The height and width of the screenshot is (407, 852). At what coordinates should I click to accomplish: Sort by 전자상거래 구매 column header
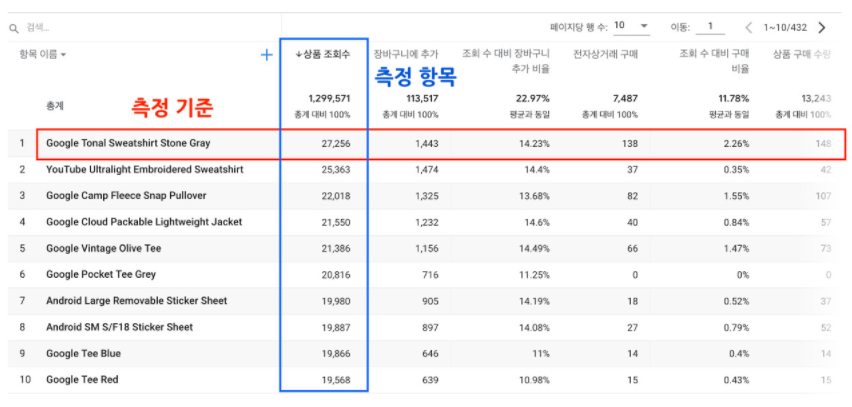(605, 54)
